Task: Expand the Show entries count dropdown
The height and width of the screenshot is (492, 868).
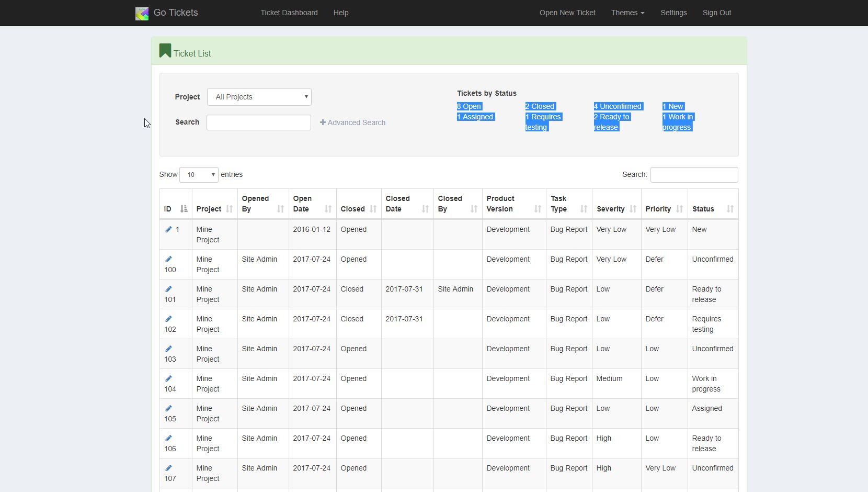Action: click(199, 175)
